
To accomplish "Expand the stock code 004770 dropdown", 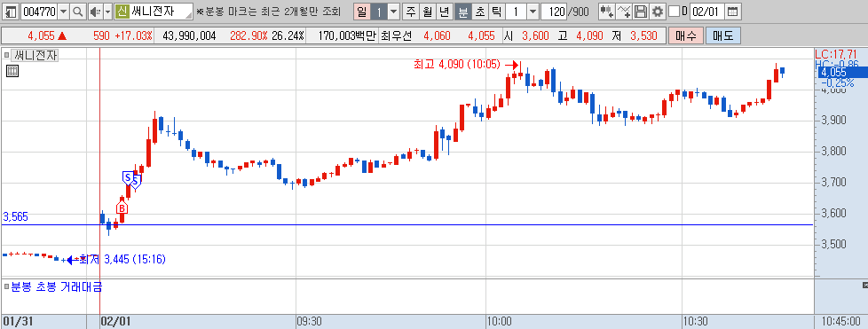I will pos(63,11).
